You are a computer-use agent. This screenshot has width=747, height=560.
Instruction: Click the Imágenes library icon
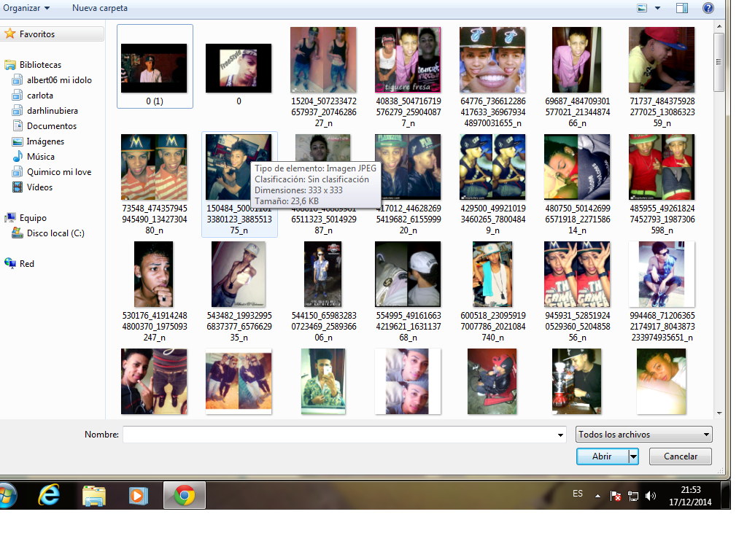(18, 141)
